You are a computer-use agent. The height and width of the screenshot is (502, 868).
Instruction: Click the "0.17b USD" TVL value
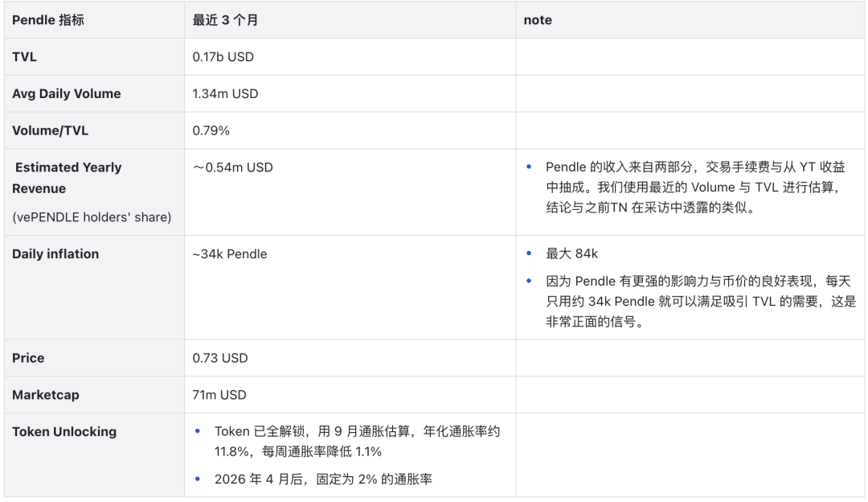(223, 57)
